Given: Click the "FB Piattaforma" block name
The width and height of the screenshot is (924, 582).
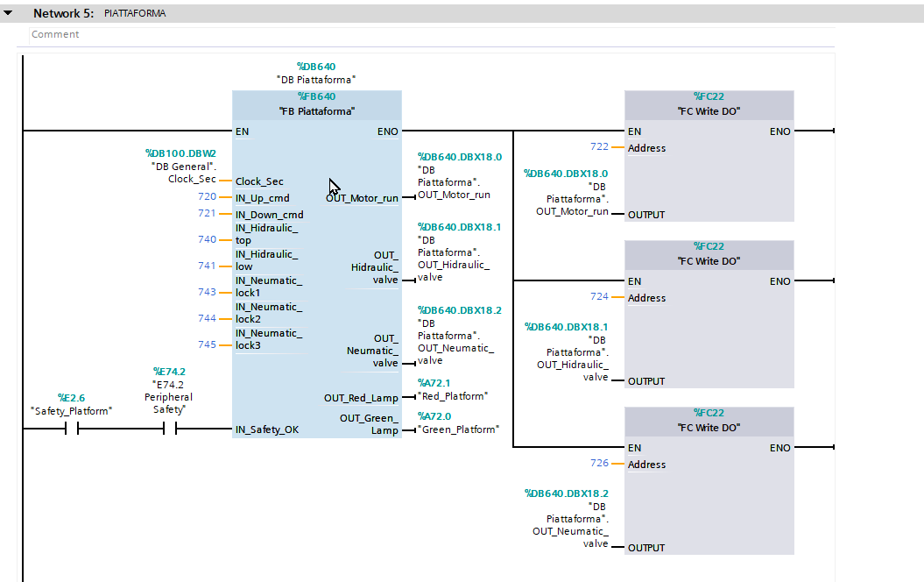Looking at the screenshot, I should click(x=317, y=110).
